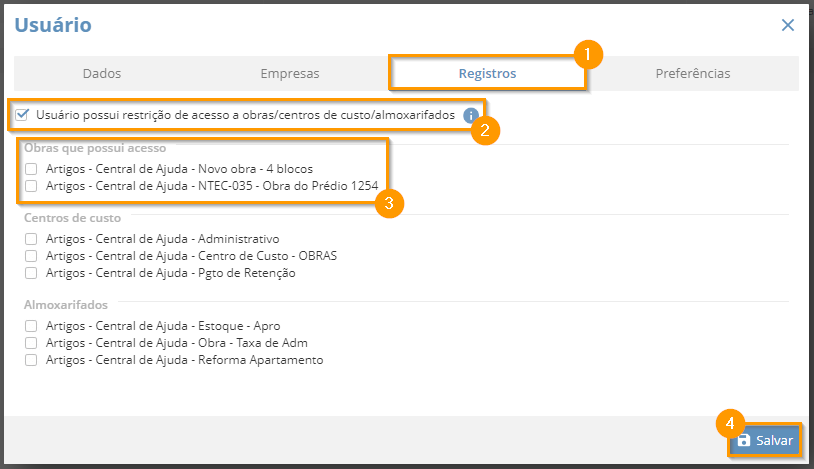The image size is (814, 469).
Task: Tick the Administrativo cost center checkbox
Action: pyautogui.click(x=31, y=239)
